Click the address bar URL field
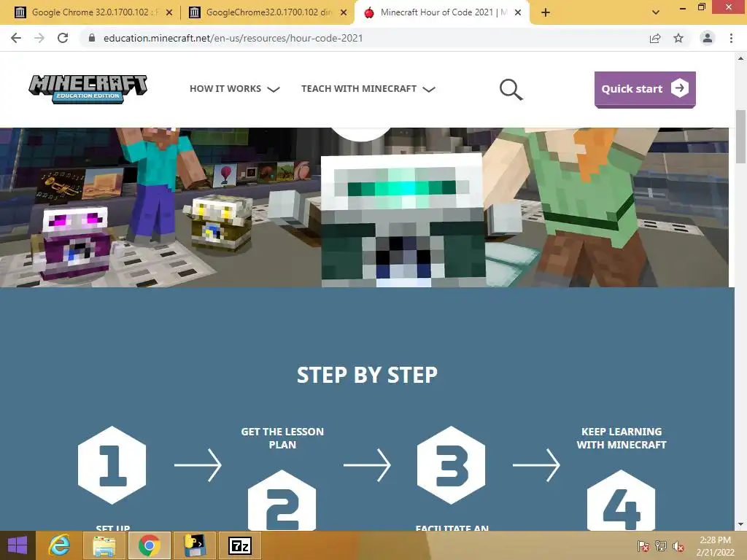The height and width of the screenshot is (560, 747). click(366, 38)
